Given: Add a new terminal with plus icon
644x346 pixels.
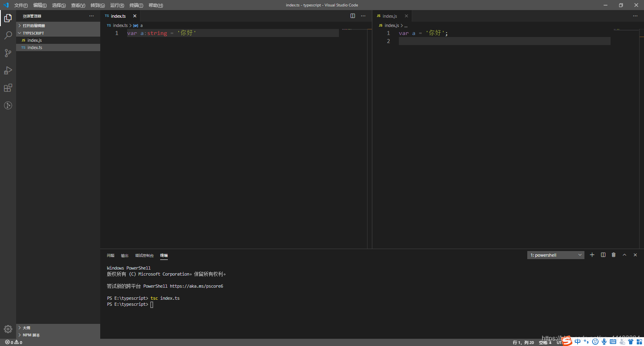Looking at the screenshot, I should pyautogui.click(x=592, y=255).
